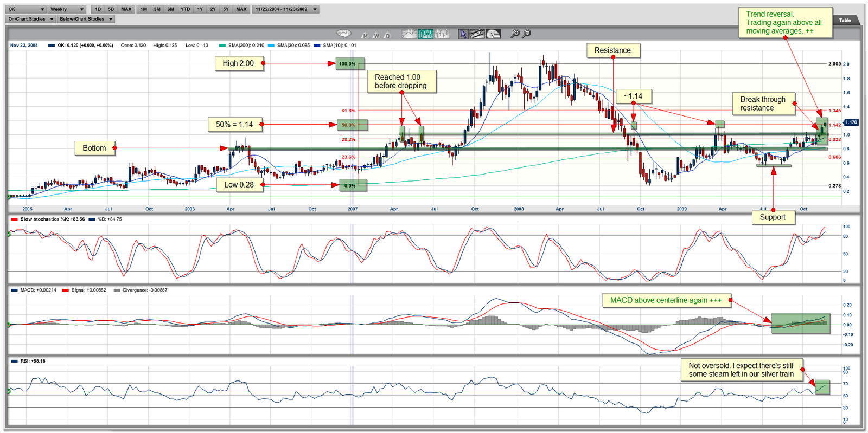Select the 'Bottom' annotation box
868x433 pixels.
[x=94, y=148]
